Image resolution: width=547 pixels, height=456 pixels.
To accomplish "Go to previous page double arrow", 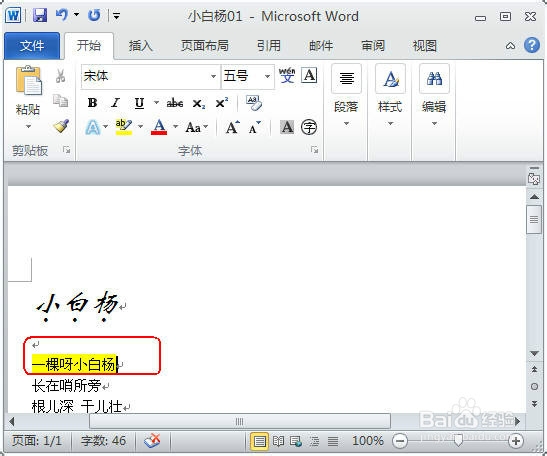I will click(534, 369).
